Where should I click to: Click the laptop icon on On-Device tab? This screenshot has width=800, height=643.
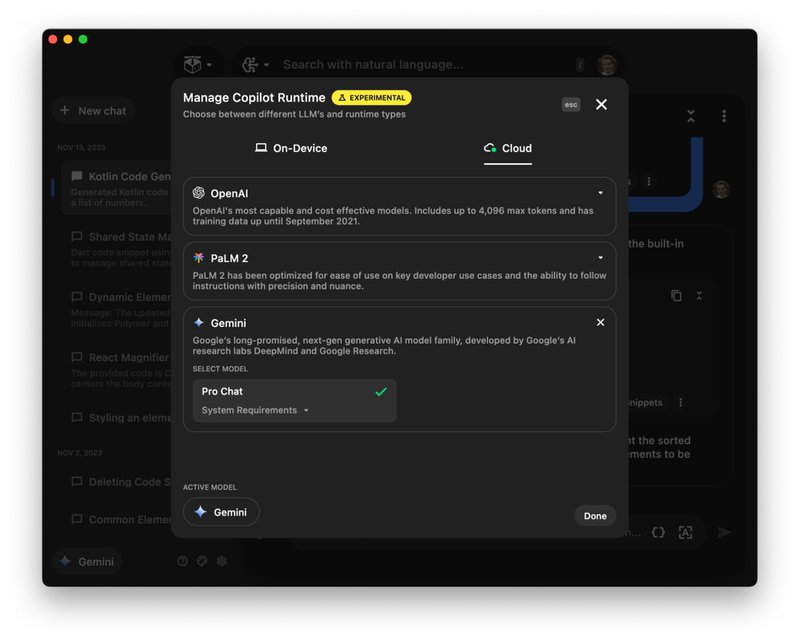tap(261, 148)
